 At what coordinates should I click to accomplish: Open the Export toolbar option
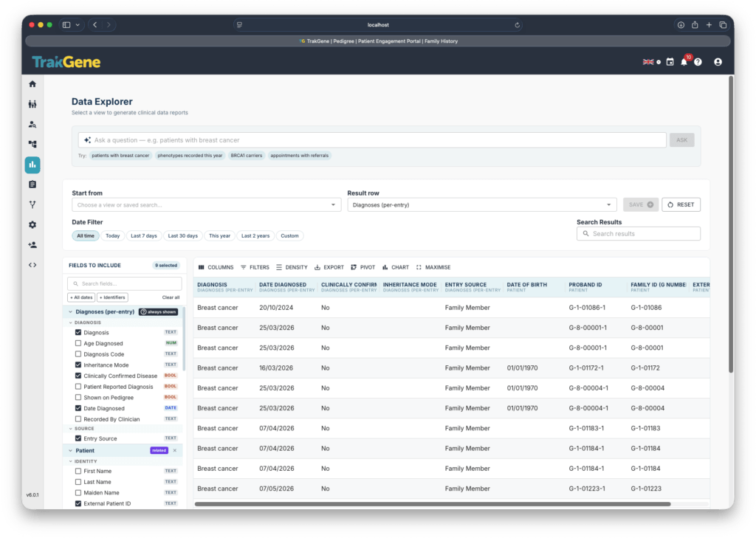click(329, 267)
